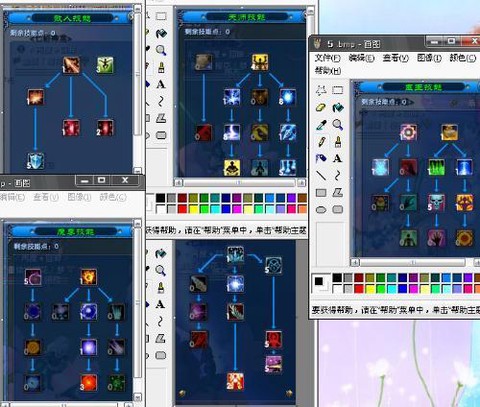The image size is (480, 407).
Task: Pick the Polygon tool in 5.bmp window
Action: tap(337, 192)
